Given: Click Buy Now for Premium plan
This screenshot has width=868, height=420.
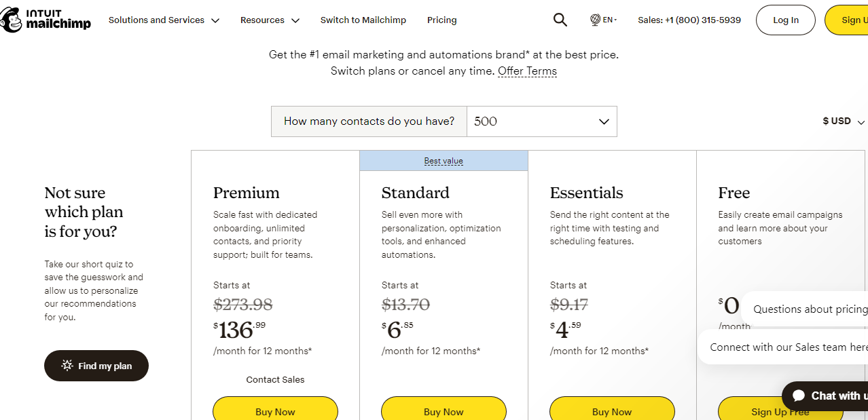Looking at the screenshot, I should (275, 411).
